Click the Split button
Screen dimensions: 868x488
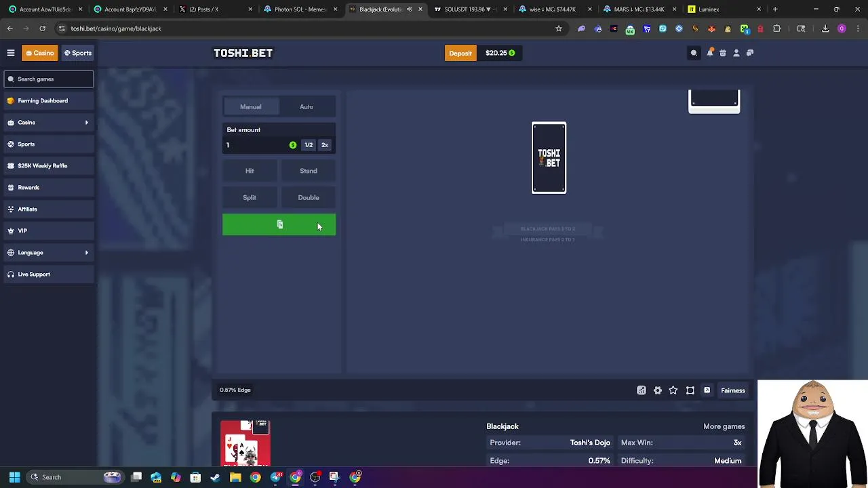[x=250, y=198]
